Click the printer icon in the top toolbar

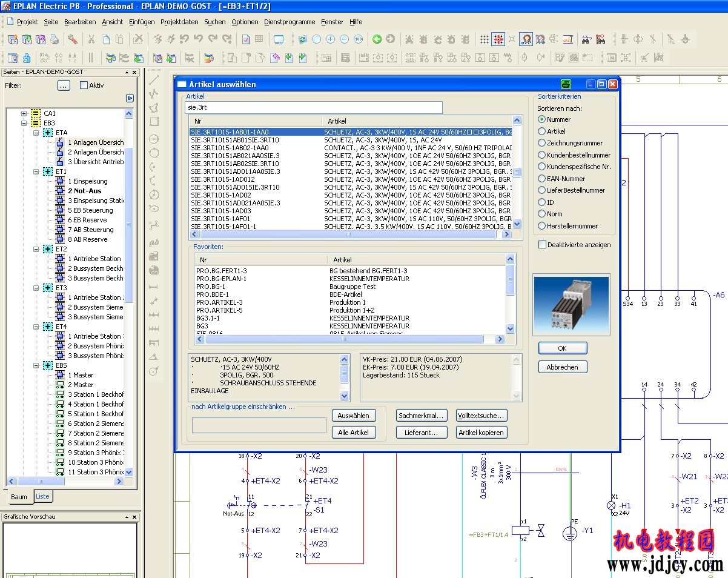tap(55, 39)
